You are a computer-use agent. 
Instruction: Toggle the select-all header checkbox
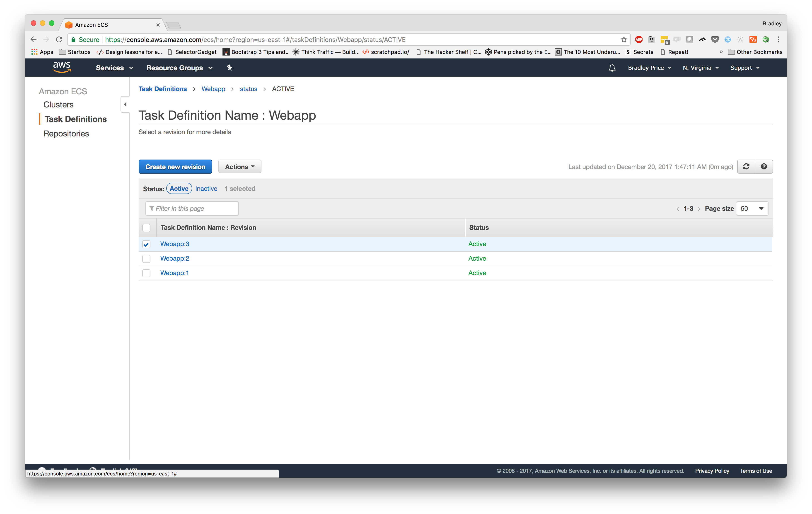[146, 228]
